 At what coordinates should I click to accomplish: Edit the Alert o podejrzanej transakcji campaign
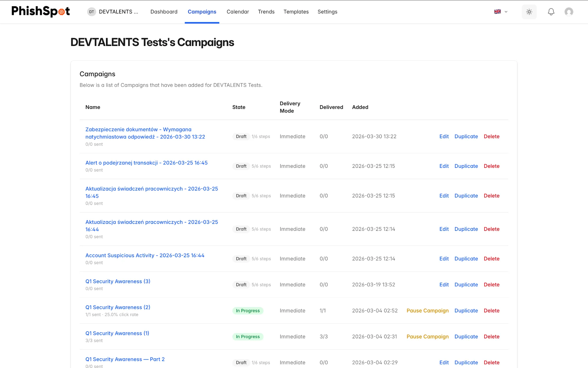(x=444, y=166)
